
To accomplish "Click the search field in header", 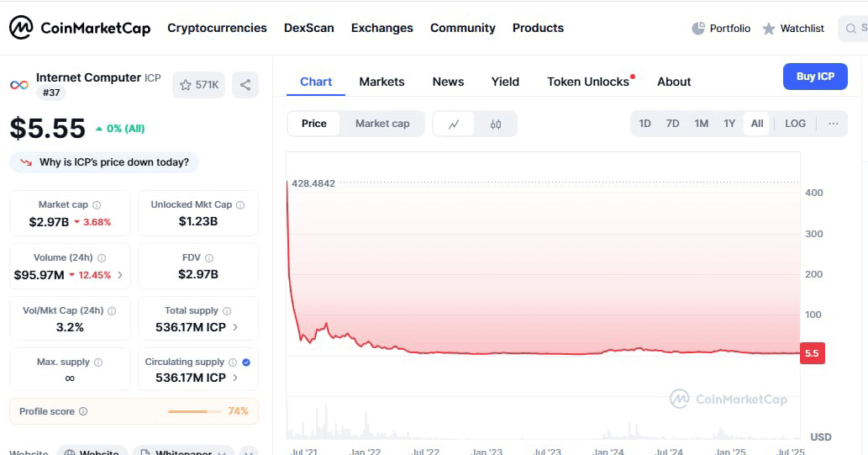I will pos(854,29).
